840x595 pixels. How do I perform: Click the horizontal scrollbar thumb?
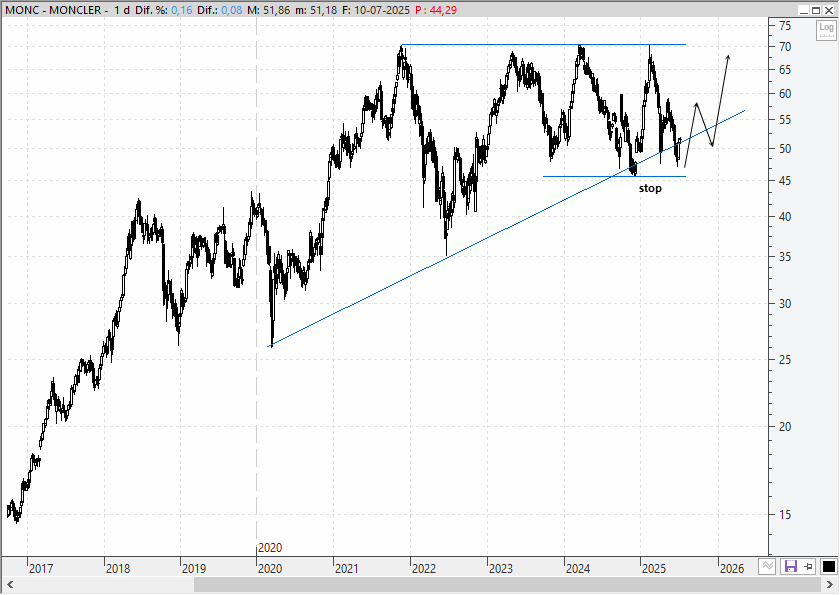tap(507, 584)
